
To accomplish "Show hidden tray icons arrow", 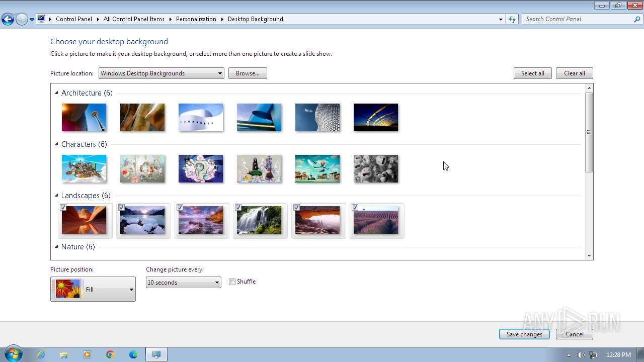I will tap(569, 355).
